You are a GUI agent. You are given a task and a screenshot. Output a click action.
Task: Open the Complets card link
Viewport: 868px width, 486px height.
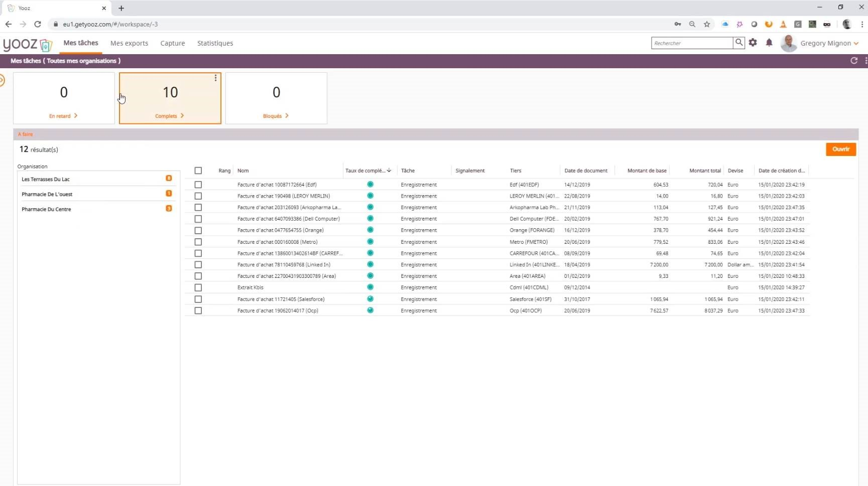[170, 116]
